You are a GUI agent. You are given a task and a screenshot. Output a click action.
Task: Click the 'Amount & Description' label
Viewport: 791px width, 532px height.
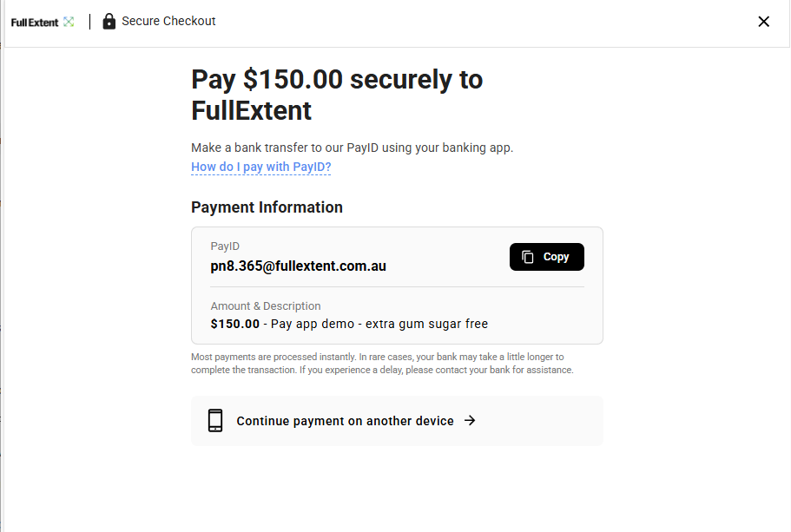(x=266, y=306)
